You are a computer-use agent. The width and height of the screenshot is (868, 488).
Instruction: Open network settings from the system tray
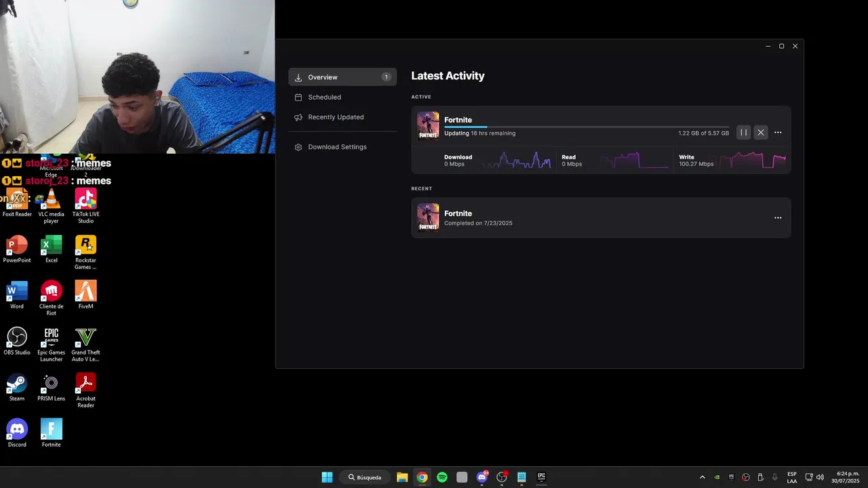click(x=809, y=477)
